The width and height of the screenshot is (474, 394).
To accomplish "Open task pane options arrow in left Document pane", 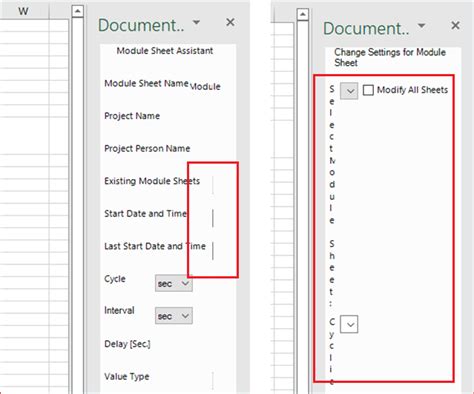I will coord(196,22).
